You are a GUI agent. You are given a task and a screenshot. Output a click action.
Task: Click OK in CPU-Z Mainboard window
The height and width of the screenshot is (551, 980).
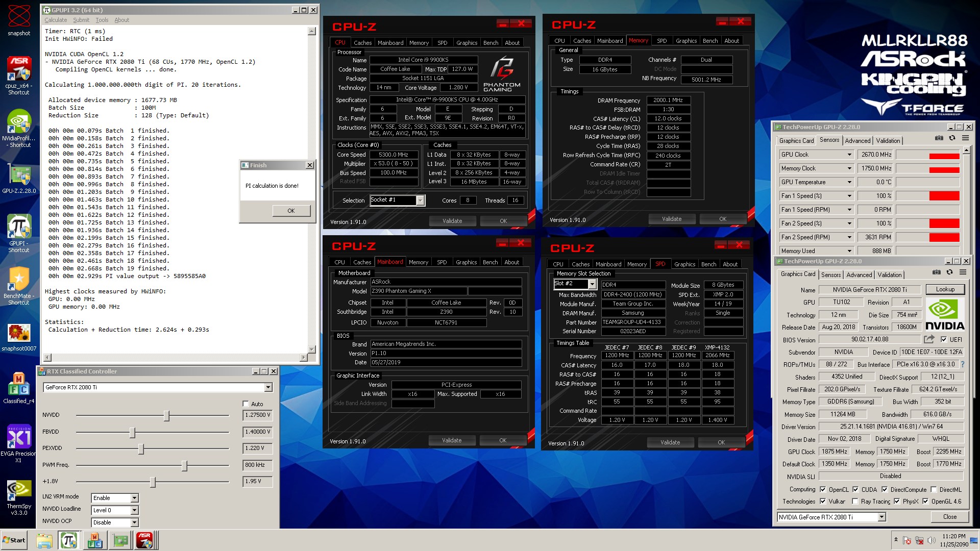[x=503, y=440]
